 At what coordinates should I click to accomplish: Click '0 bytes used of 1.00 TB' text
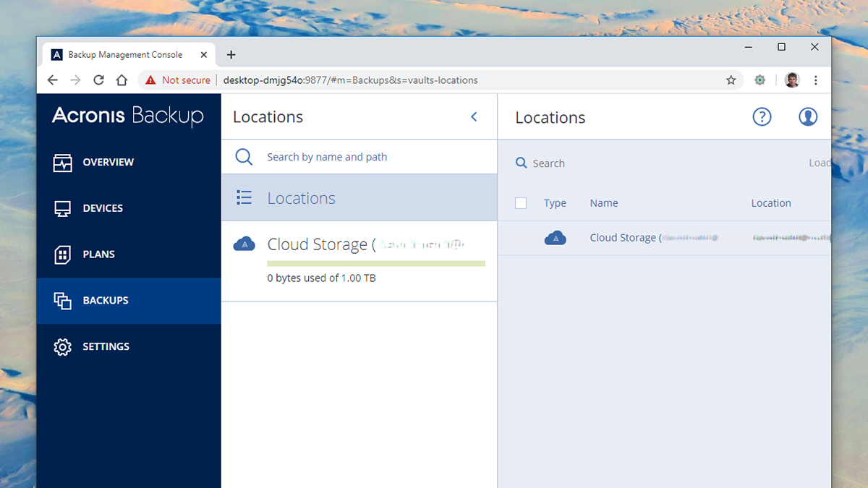click(x=321, y=278)
